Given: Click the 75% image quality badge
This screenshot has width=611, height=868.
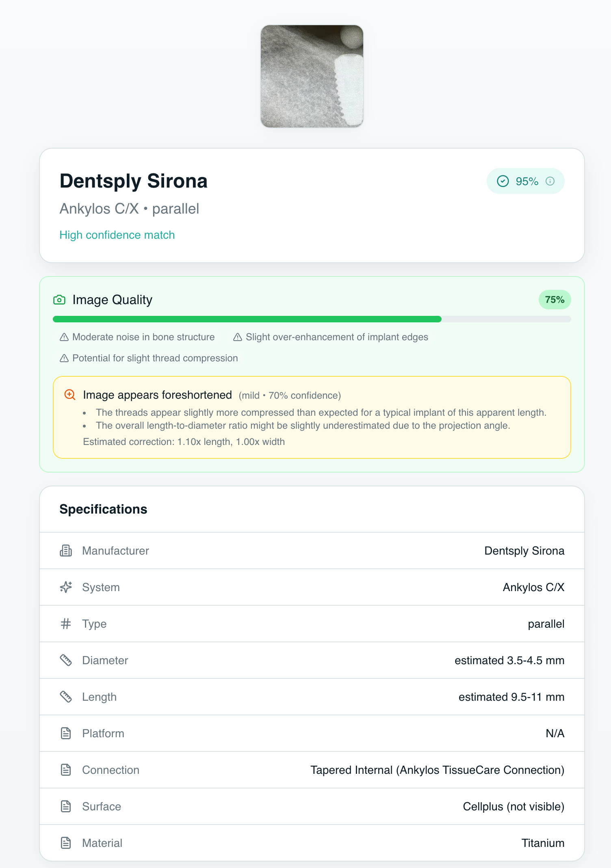Looking at the screenshot, I should (555, 300).
